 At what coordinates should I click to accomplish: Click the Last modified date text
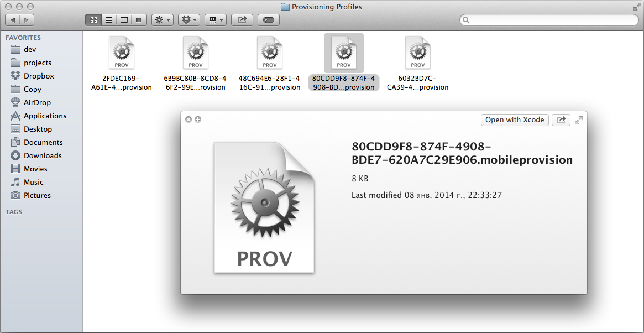(427, 195)
